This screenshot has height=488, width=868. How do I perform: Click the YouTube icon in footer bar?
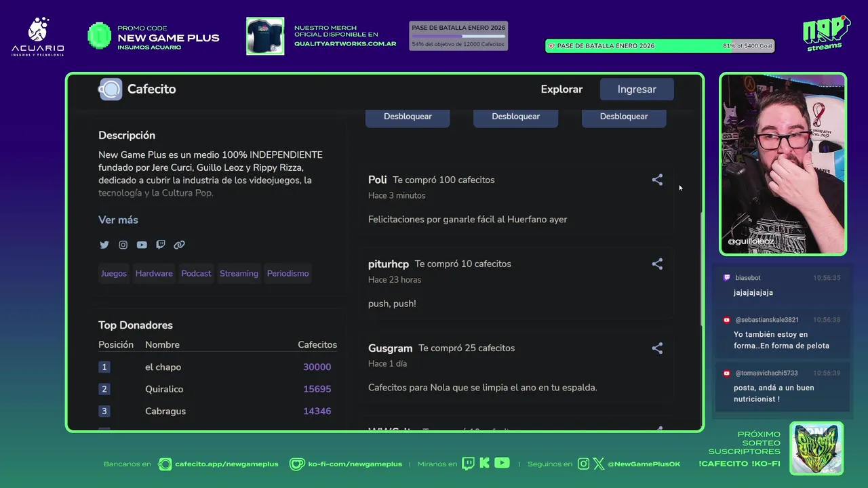click(x=502, y=464)
